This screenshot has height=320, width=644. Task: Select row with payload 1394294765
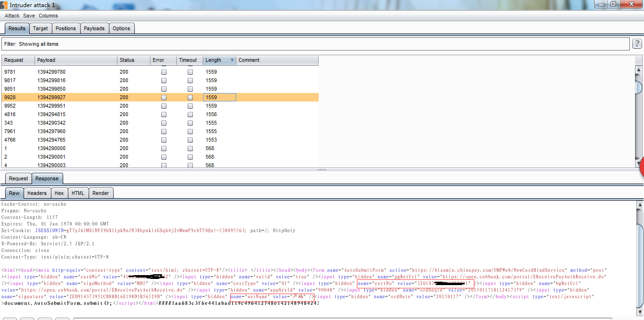coord(160,140)
